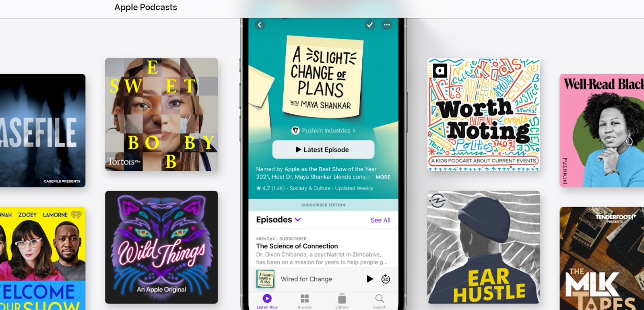
Task: Open the Well-Read Black podcast artwork
Action: pyautogui.click(x=602, y=131)
